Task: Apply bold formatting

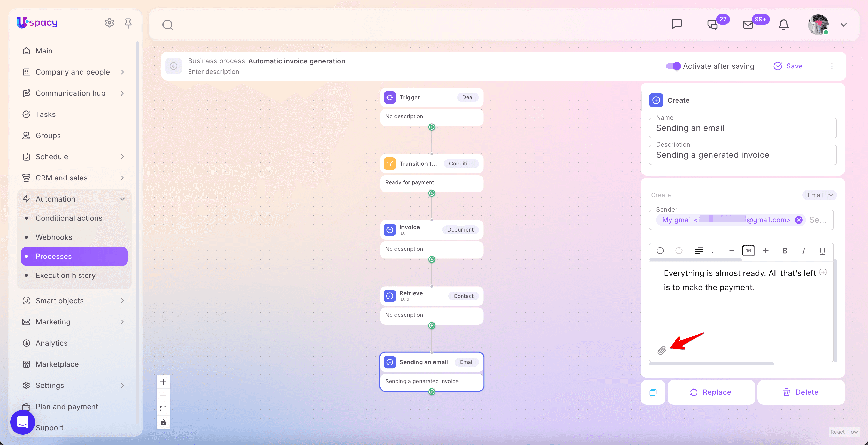Action: point(785,251)
